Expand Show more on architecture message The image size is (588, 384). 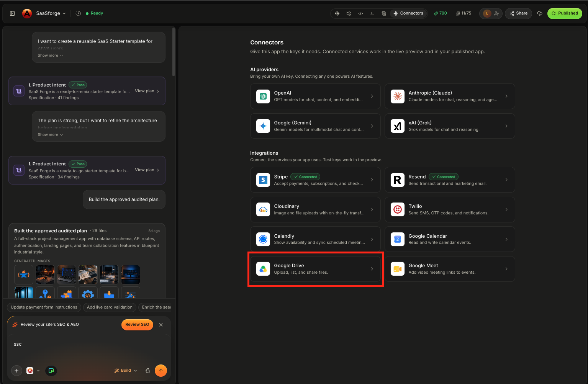pos(50,135)
